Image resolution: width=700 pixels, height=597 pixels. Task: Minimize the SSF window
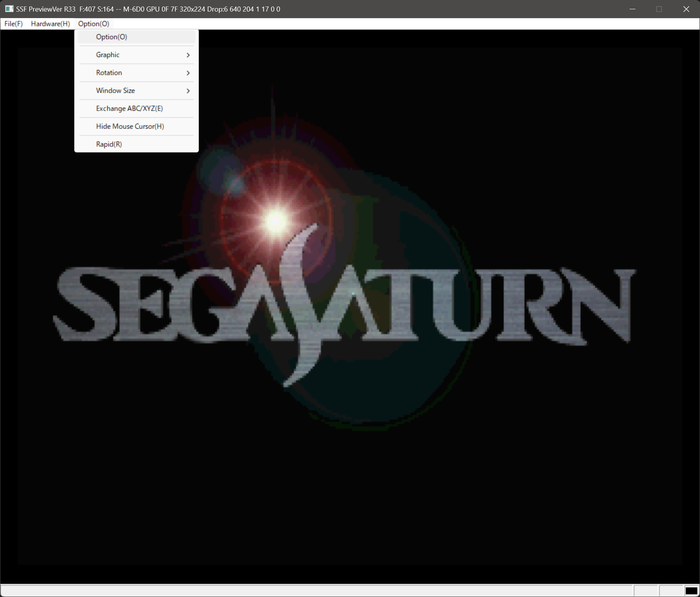(632, 9)
